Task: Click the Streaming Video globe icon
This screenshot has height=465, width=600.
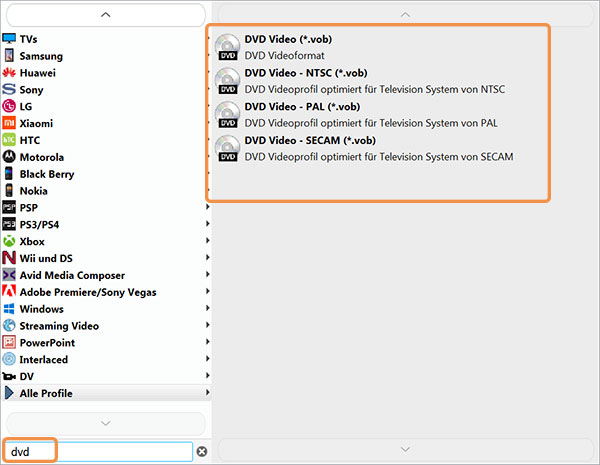Action: click(x=9, y=325)
